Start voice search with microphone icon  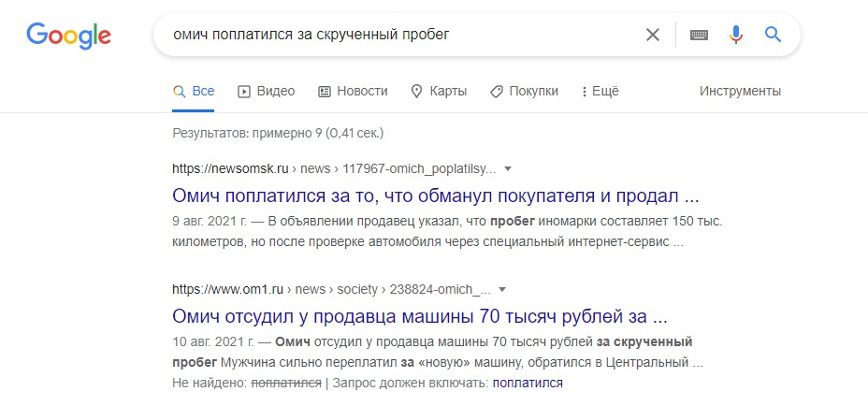point(736,35)
